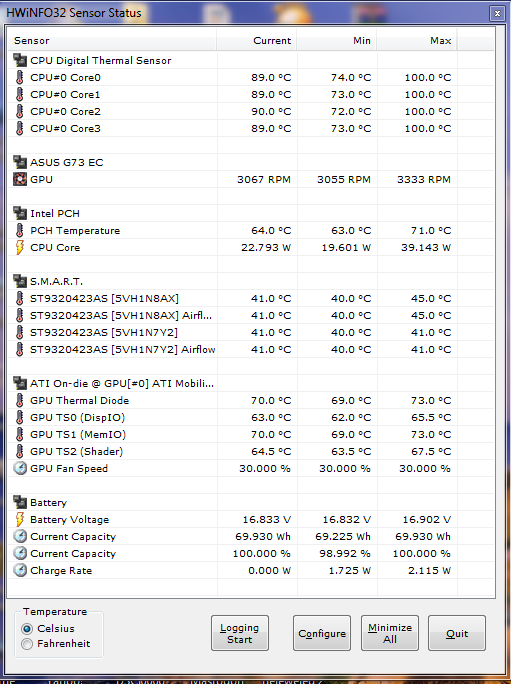
Task: Click the 3333 RPM max value
Action: point(424,180)
